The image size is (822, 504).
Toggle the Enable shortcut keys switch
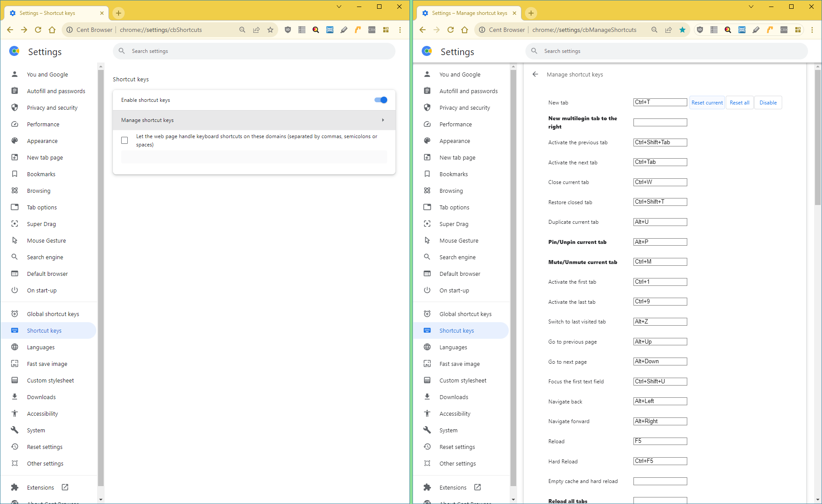pos(381,100)
